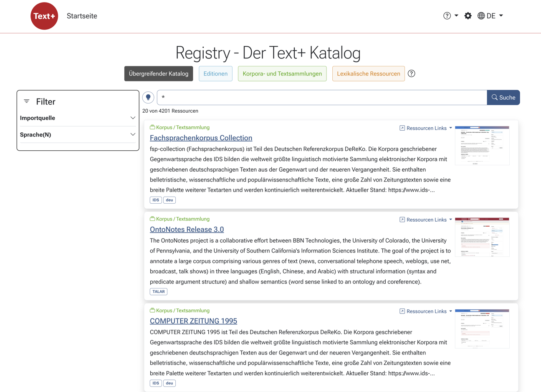Click external link icon for COMPUTER ZEITUNG 1995
Viewport: 541px width, 392px height.
coord(402,311)
